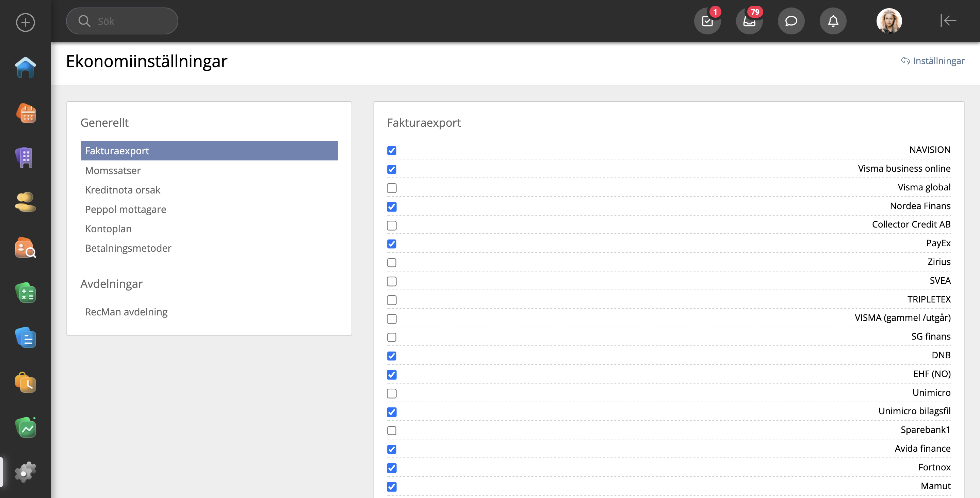Open the purple building sidebar icon
The height and width of the screenshot is (498, 980).
pyautogui.click(x=26, y=157)
